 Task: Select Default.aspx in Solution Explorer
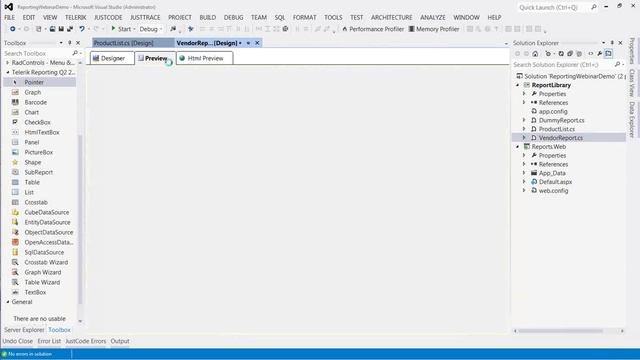pos(555,182)
